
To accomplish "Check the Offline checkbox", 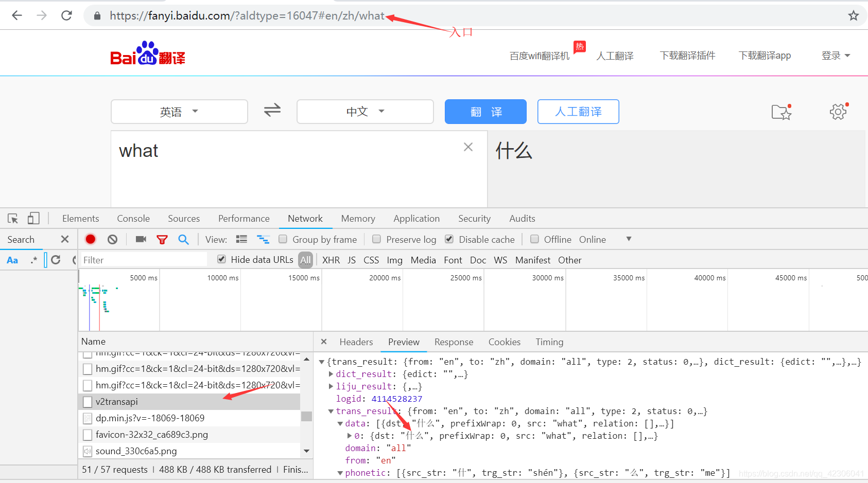I will [534, 239].
